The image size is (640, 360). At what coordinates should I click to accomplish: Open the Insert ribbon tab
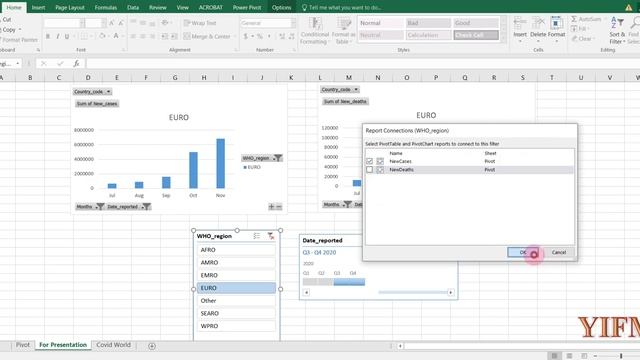39,7
